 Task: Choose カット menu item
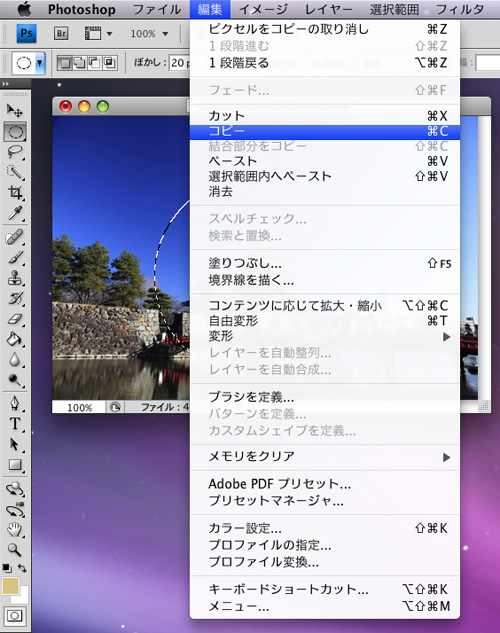point(324,116)
